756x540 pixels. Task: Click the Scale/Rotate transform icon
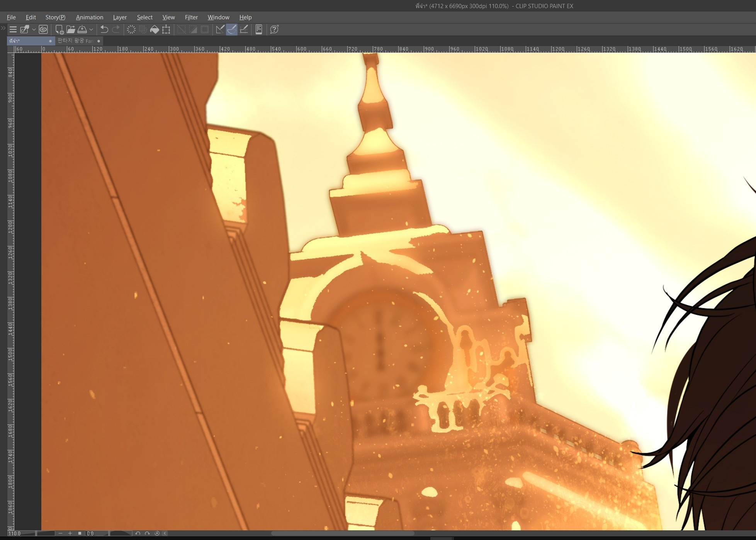click(x=166, y=29)
